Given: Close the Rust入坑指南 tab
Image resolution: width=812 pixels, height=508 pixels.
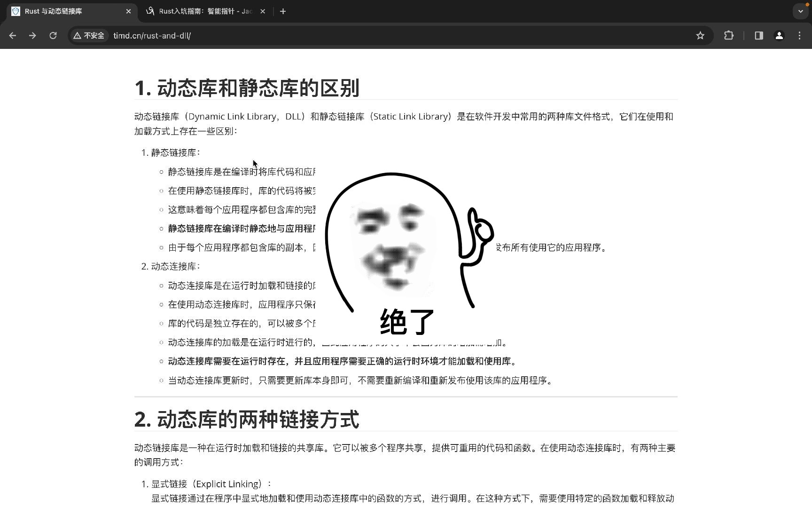Looking at the screenshot, I should point(263,11).
